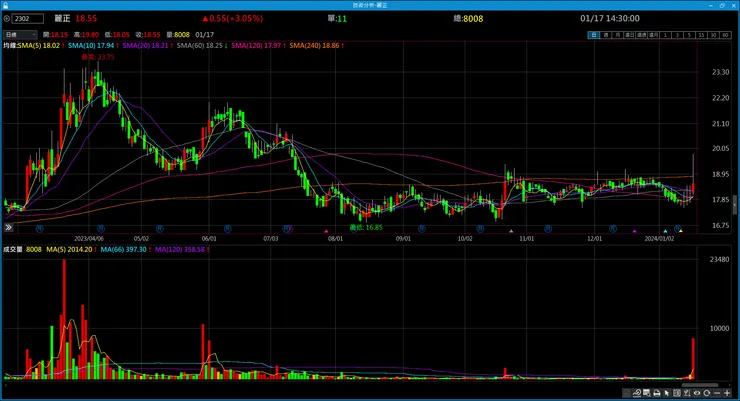Image resolution: width=740 pixels, height=401 pixels.
Task: Click the axis settings icon in bottom toolbar
Action: click(687, 393)
